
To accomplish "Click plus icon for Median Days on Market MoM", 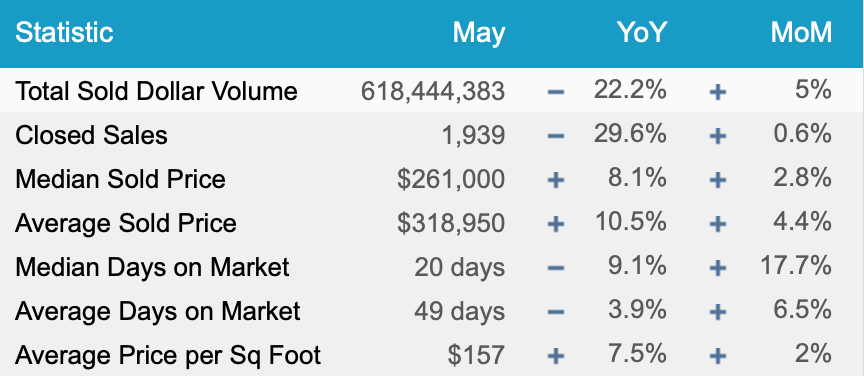I will 717,268.
